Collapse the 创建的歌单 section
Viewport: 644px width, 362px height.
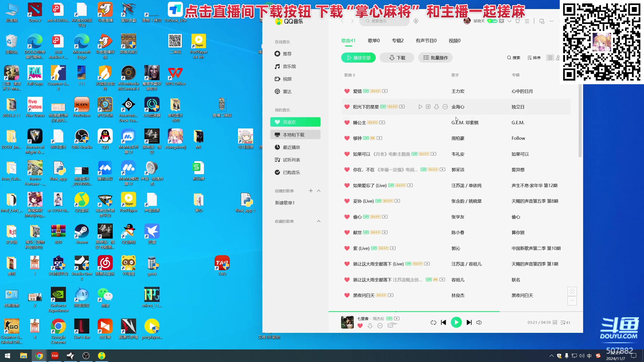[x=319, y=191]
